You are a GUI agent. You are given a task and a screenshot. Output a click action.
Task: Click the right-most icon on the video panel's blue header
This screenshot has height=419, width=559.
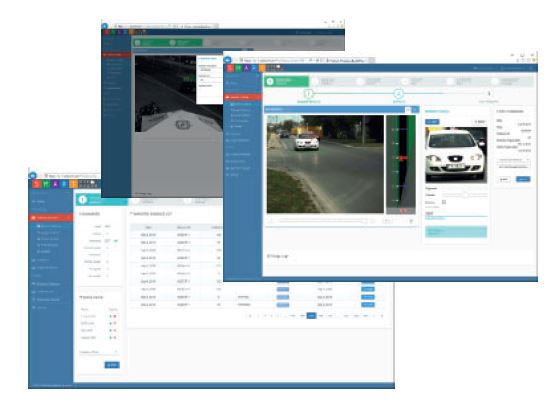coord(415,109)
